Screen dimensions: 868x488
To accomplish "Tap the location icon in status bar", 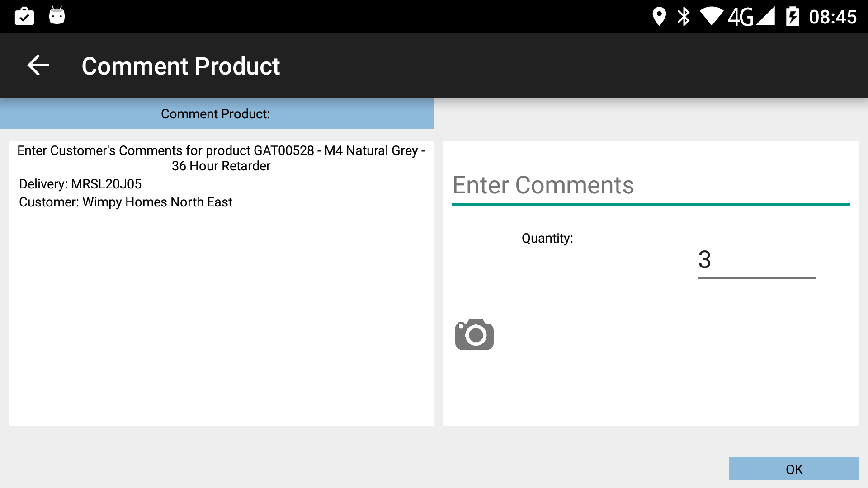I will click(659, 17).
